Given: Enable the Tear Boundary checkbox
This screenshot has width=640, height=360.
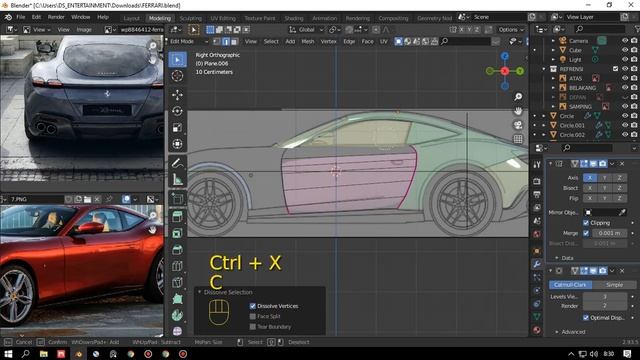Looking at the screenshot, I should pyautogui.click(x=253, y=327).
